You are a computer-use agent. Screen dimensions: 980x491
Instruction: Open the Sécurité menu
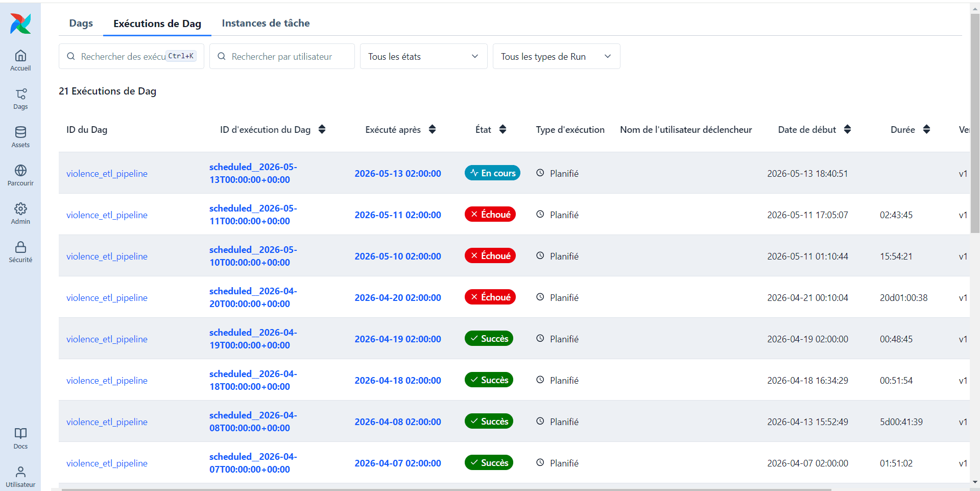tap(20, 252)
